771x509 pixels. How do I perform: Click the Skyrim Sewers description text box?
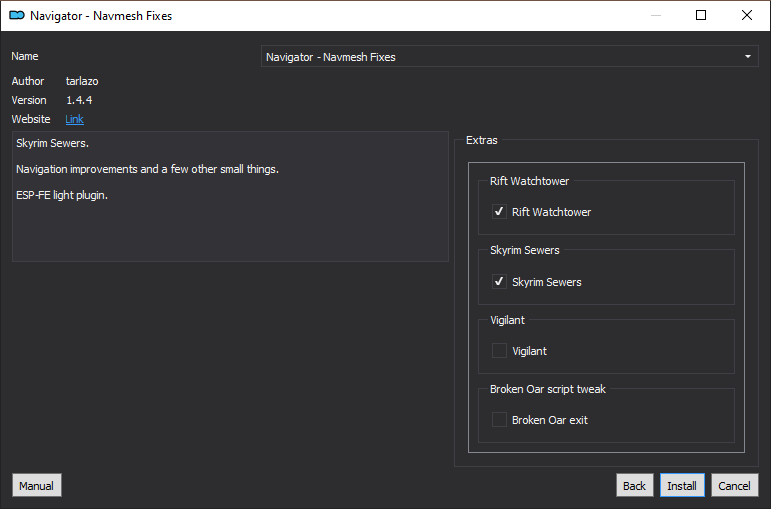pyautogui.click(x=230, y=196)
